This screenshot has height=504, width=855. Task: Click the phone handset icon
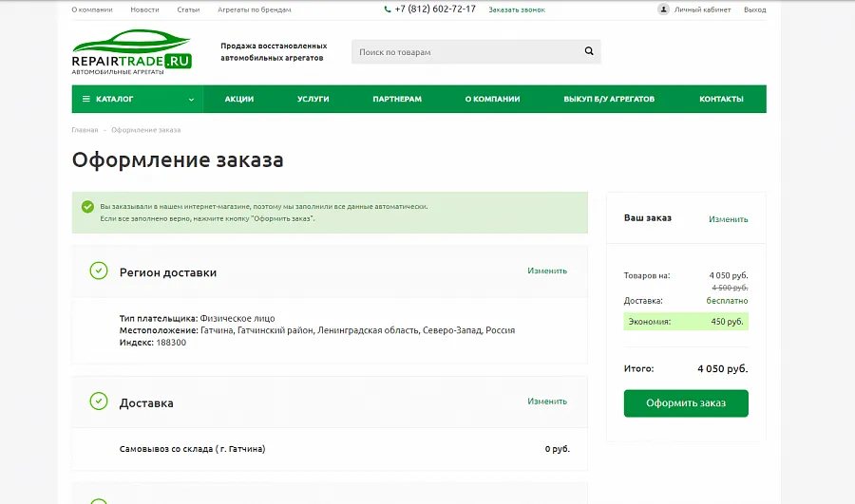pos(388,9)
